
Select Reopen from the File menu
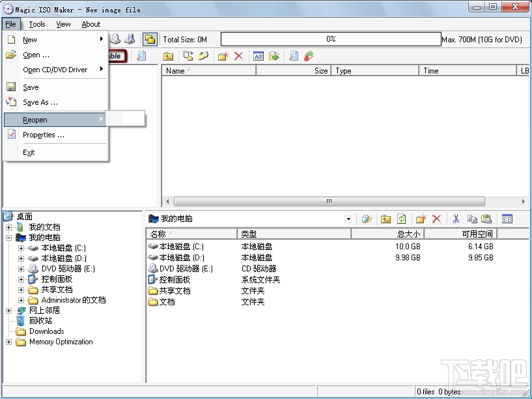(35, 120)
